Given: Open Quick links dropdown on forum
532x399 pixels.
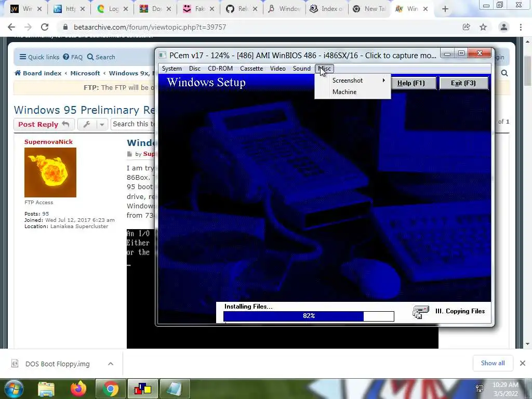Looking at the screenshot, I should (x=39, y=57).
